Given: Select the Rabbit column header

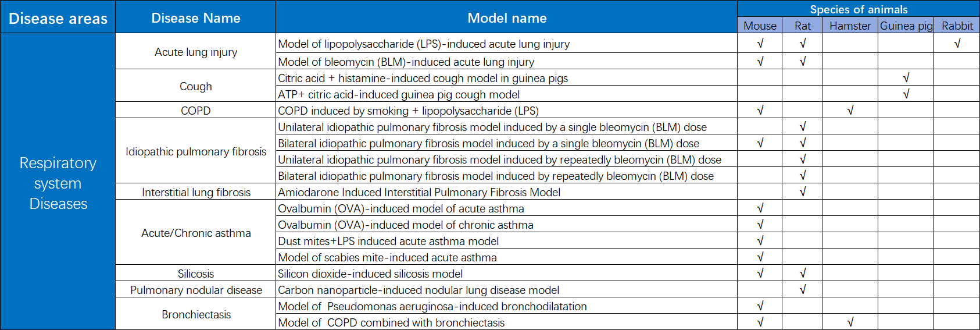Looking at the screenshot, I should click(957, 26).
